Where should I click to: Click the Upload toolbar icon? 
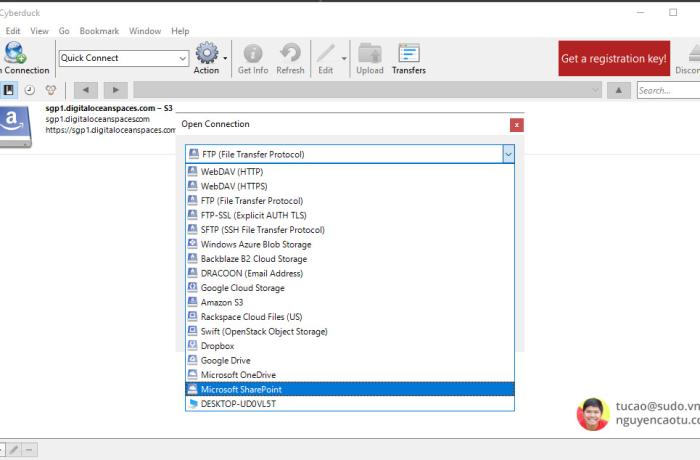(x=370, y=53)
